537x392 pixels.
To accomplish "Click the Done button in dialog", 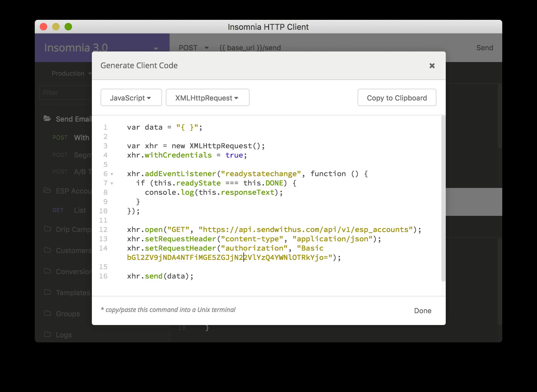I will 422,311.
